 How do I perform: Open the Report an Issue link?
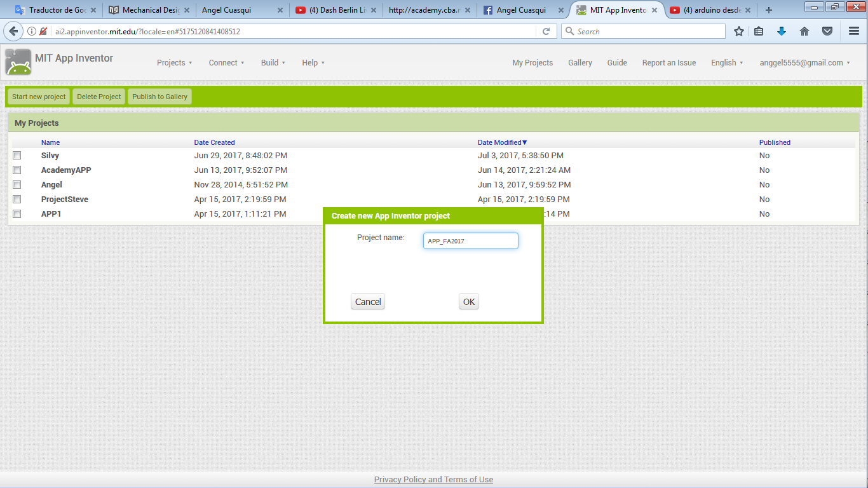pos(669,62)
